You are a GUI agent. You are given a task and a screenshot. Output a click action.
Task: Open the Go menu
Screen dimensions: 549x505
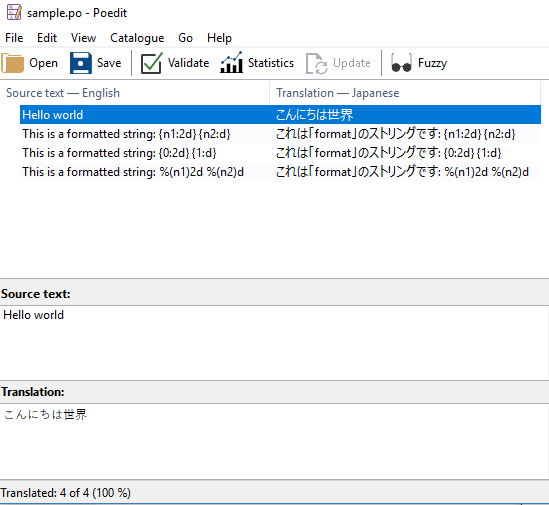click(x=185, y=38)
